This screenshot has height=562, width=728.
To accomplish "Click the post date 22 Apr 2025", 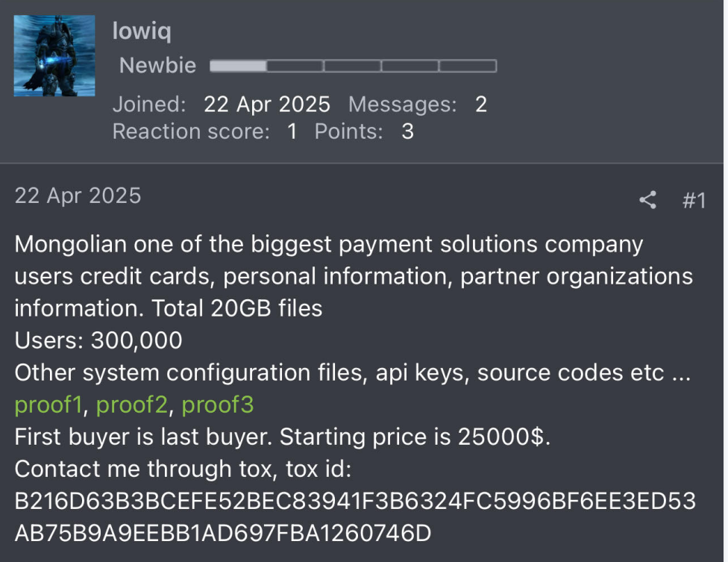I will 78,196.
